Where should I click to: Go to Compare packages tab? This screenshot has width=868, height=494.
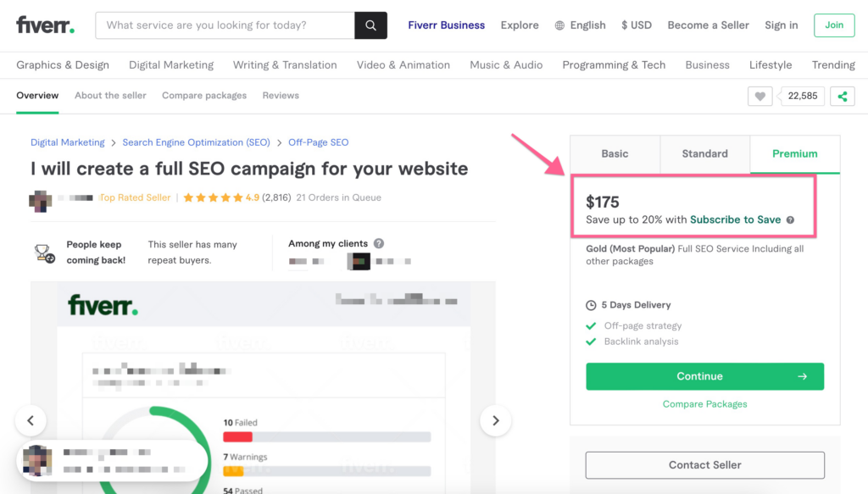[204, 96]
